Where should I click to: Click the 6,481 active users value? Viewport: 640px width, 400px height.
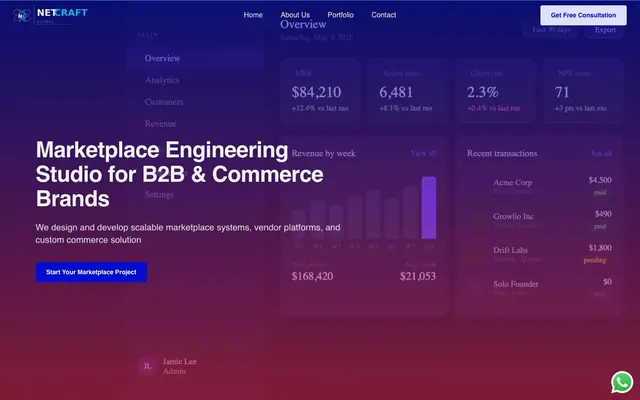(x=396, y=92)
